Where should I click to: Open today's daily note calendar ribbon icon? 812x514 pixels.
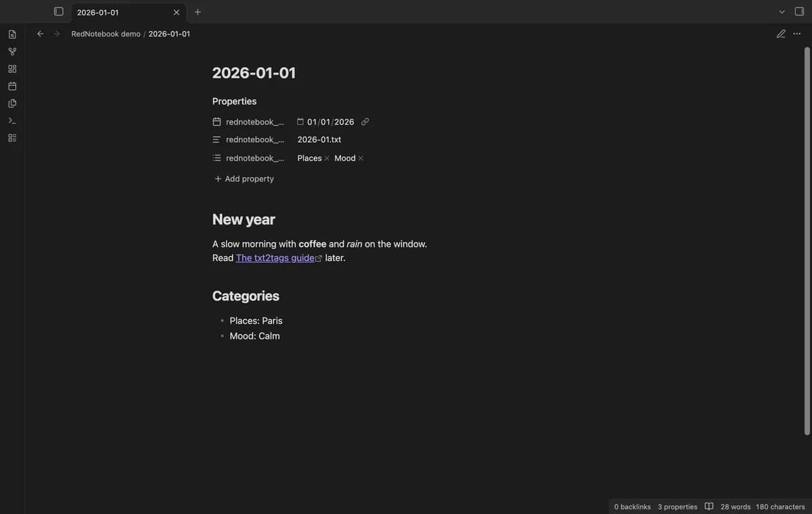12,86
